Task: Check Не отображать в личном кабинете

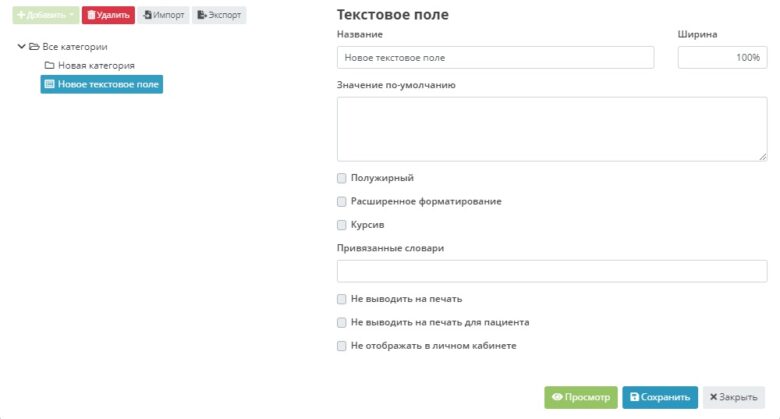Action: click(x=342, y=346)
